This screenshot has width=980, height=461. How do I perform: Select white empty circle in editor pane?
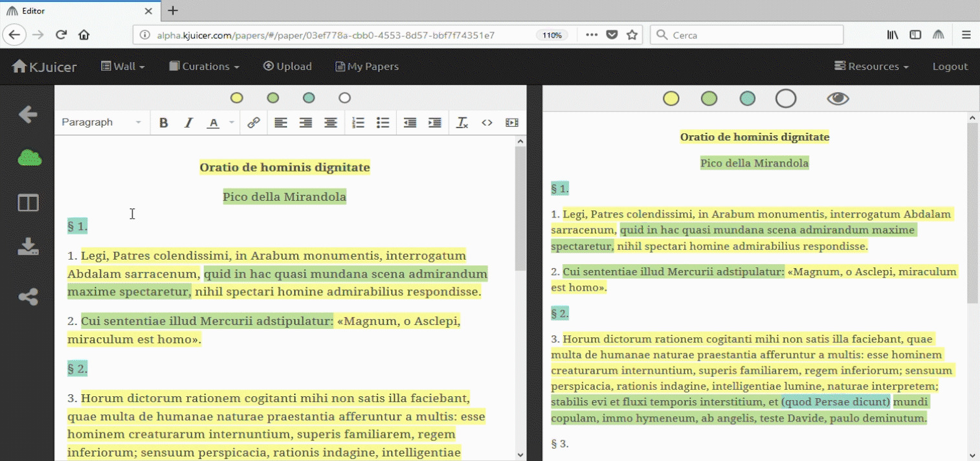pyautogui.click(x=345, y=98)
